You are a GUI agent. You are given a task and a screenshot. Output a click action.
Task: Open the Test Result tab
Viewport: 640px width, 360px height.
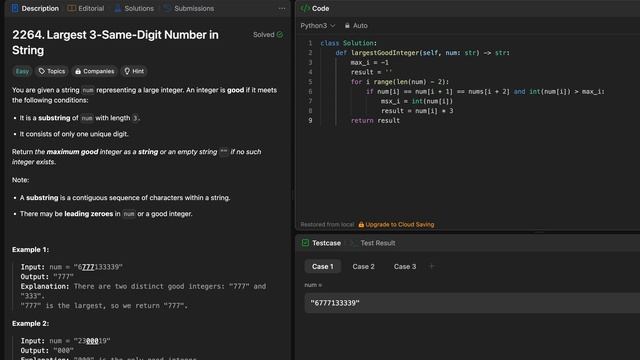coord(373,243)
